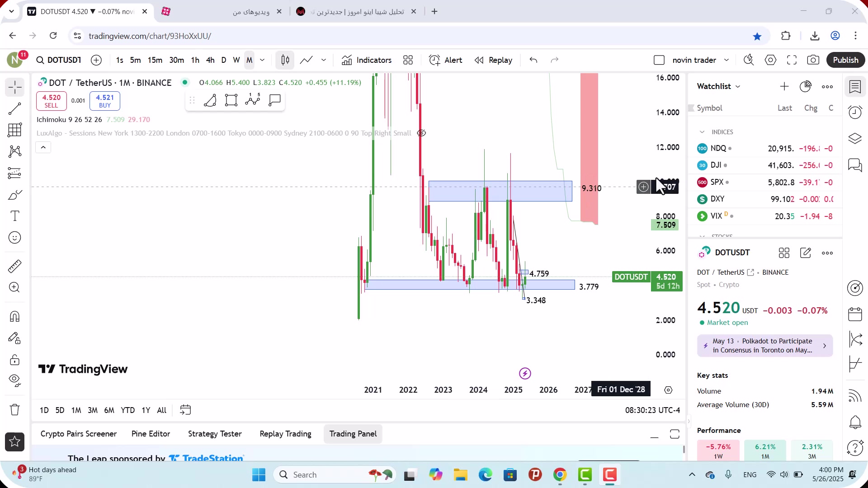Start bar Replay
868x488 pixels.
(493, 60)
